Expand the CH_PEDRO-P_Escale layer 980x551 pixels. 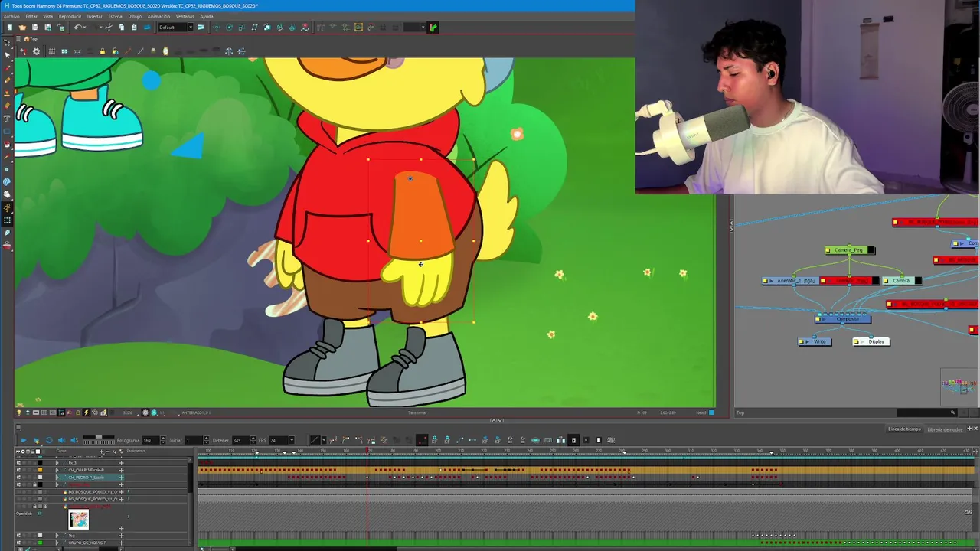57,478
